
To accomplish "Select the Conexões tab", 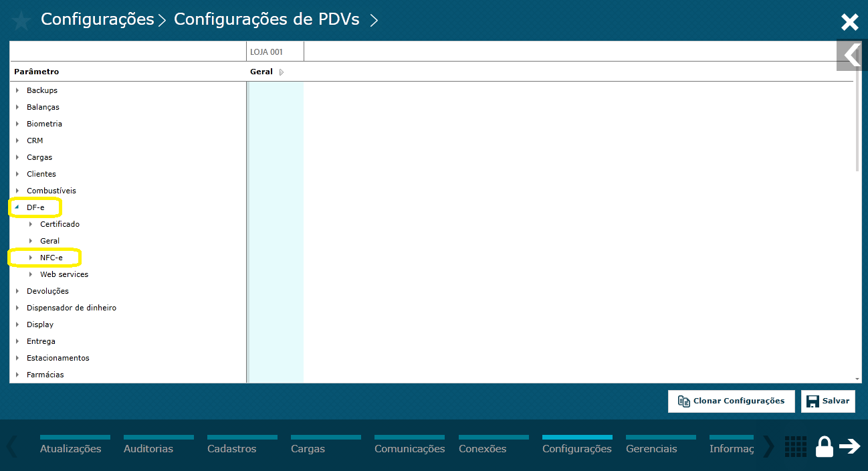I will coord(481,448).
